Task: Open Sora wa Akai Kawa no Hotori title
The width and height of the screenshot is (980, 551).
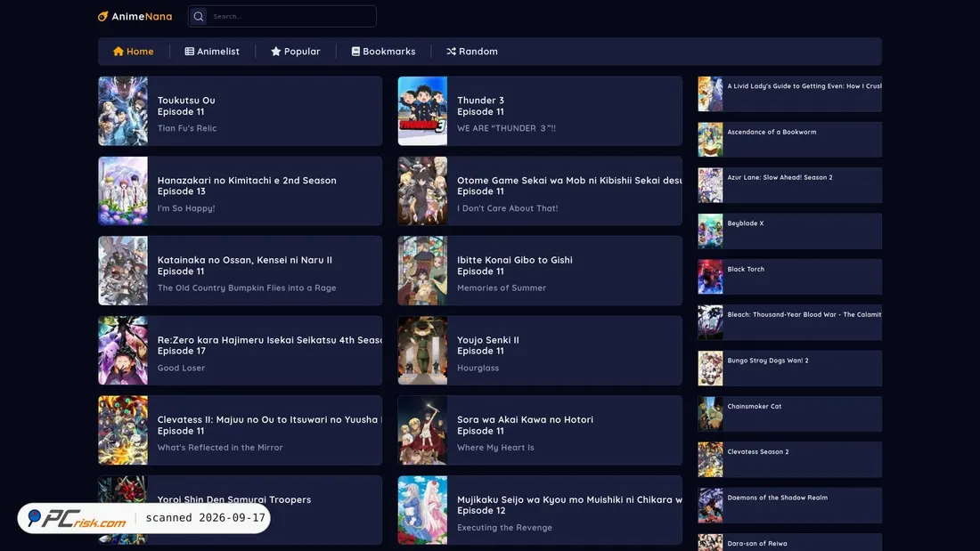Action: pyautogui.click(x=525, y=419)
